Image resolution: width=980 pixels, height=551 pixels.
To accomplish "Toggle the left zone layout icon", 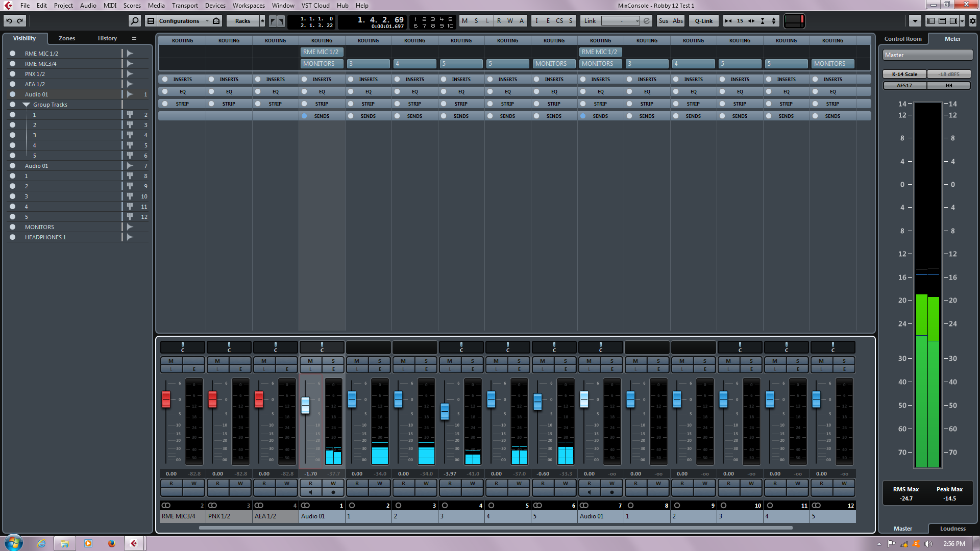I will point(931,21).
